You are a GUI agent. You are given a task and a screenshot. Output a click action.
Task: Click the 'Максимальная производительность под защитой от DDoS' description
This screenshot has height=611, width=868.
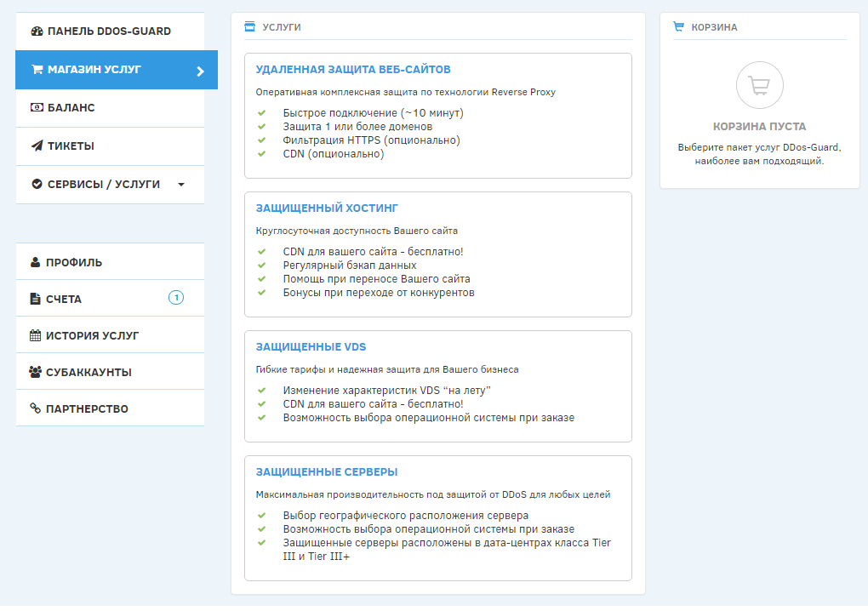433,494
